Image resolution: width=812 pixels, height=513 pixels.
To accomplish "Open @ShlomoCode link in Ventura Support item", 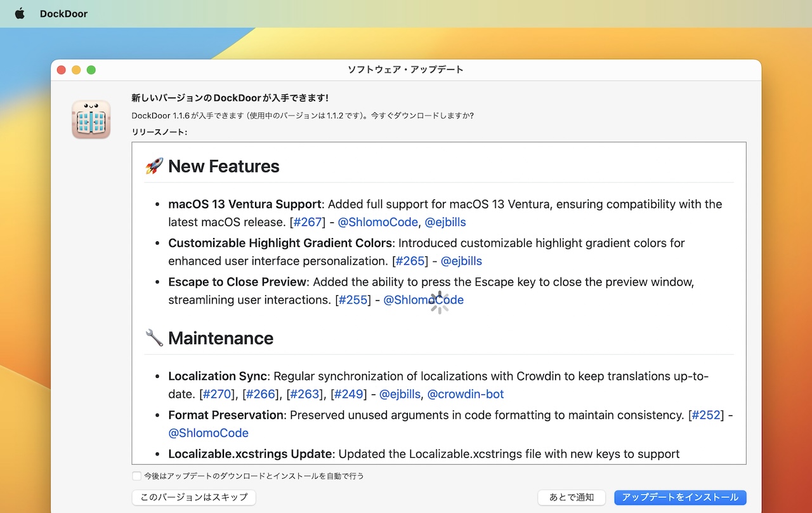I will pos(377,222).
